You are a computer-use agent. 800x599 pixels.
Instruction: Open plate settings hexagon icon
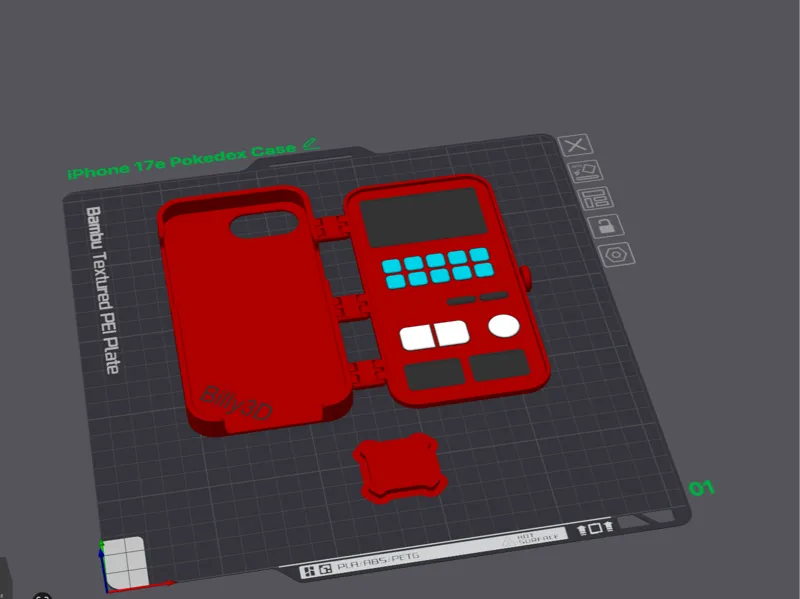(616, 255)
